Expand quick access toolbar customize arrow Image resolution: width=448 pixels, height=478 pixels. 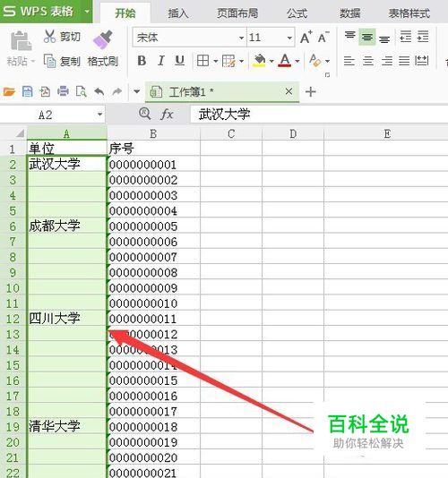coord(137,91)
